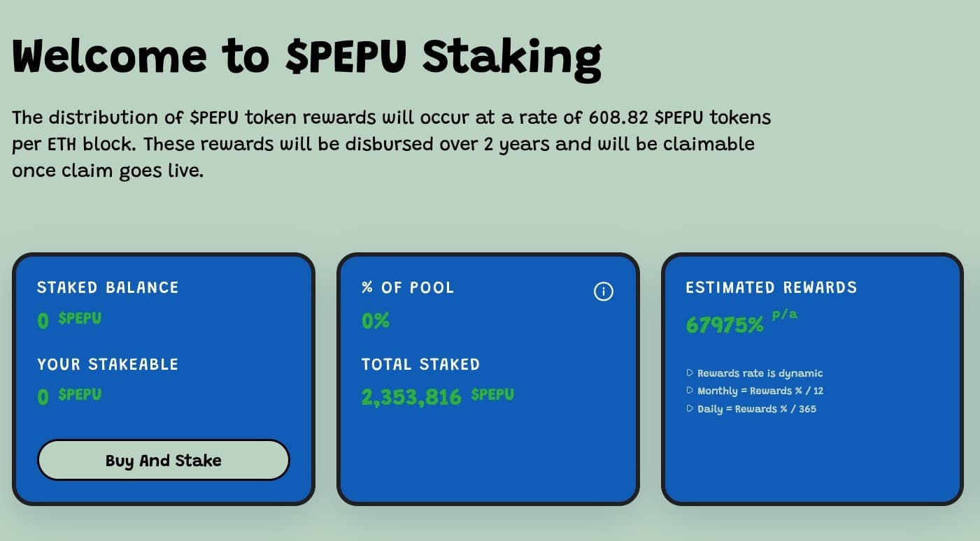Click the 67975% estimated rewards value
980x541 pixels.
coord(725,325)
